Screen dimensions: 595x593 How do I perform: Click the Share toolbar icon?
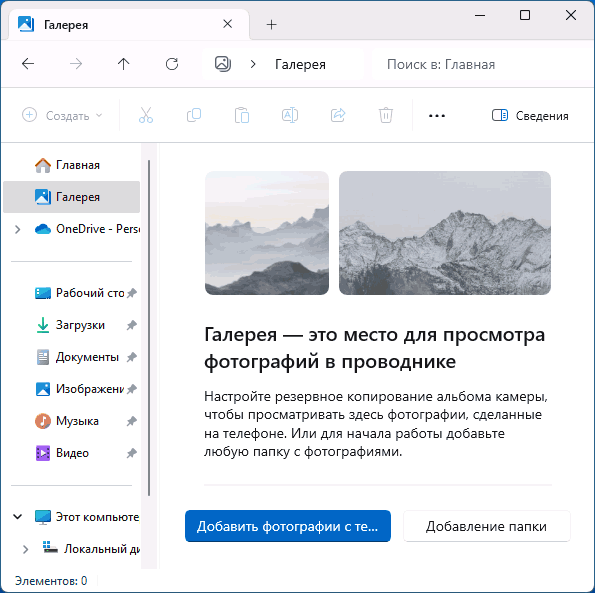(338, 115)
